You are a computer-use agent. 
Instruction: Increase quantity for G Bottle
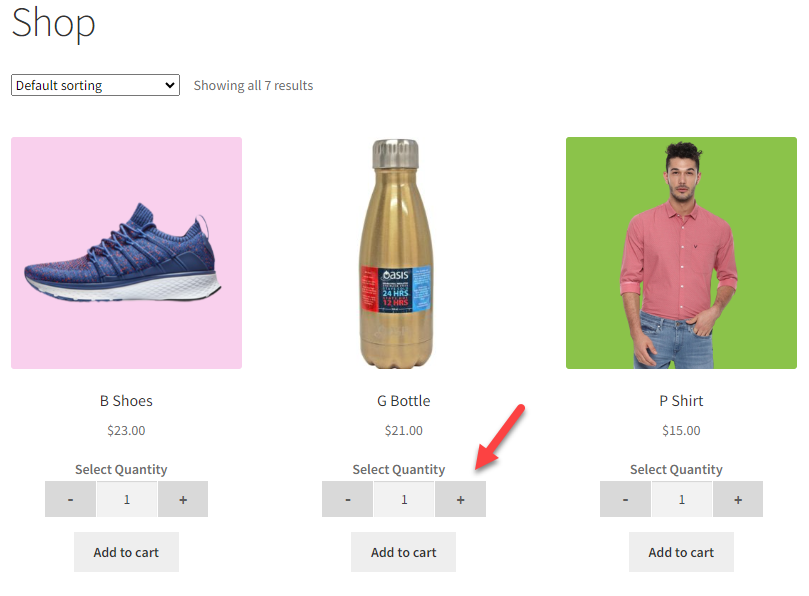[x=460, y=499]
